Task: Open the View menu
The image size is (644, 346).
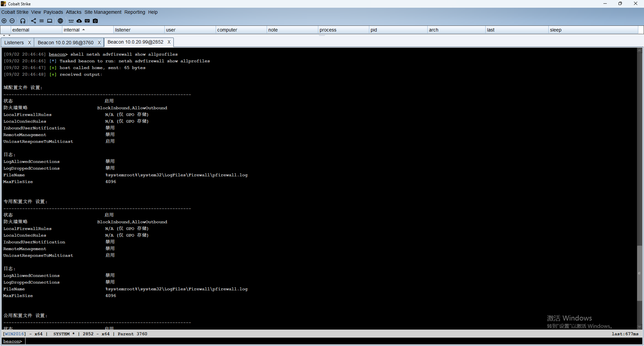Action: pyautogui.click(x=36, y=12)
